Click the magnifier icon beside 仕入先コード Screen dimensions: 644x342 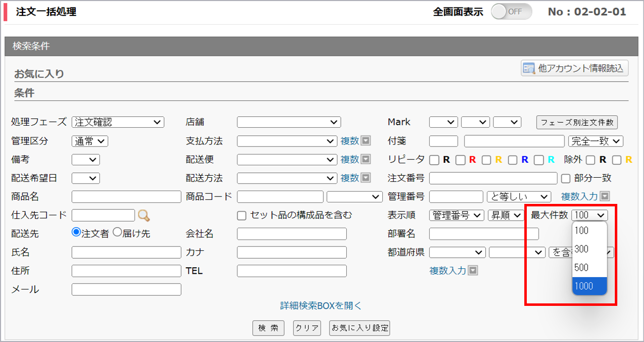[x=143, y=215]
